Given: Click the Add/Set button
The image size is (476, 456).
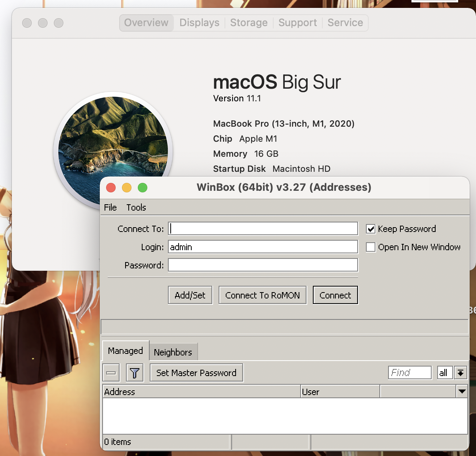Looking at the screenshot, I should click(x=190, y=295).
